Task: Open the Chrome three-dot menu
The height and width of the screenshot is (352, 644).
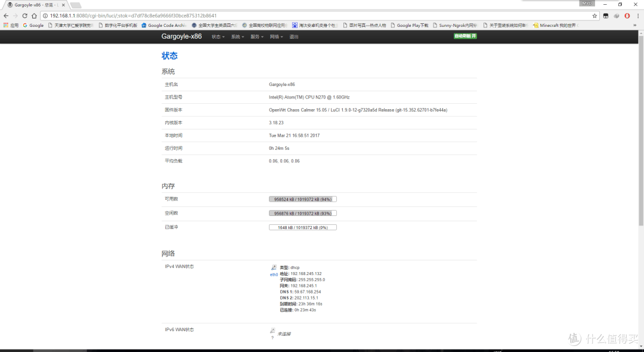Action: (x=637, y=16)
